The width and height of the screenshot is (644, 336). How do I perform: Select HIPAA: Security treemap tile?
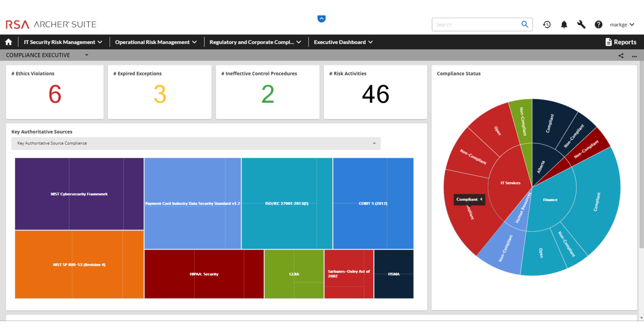(x=204, y=274)
